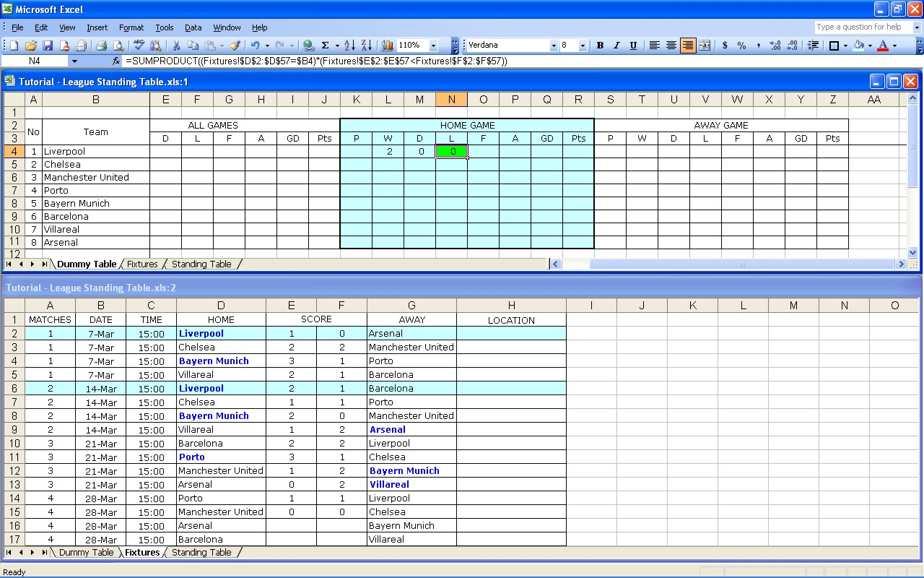Copy selection using the Copy icon
Image resolution: width=924 pixels, height=578 pixels.
(x=193, y=46)
